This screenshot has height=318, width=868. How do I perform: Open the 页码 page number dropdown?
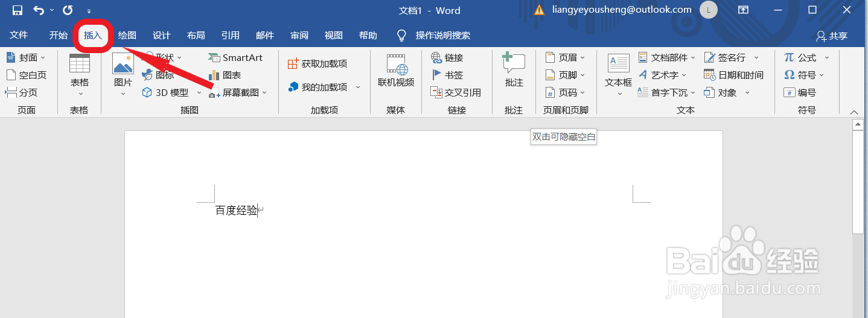click(565, 92)
